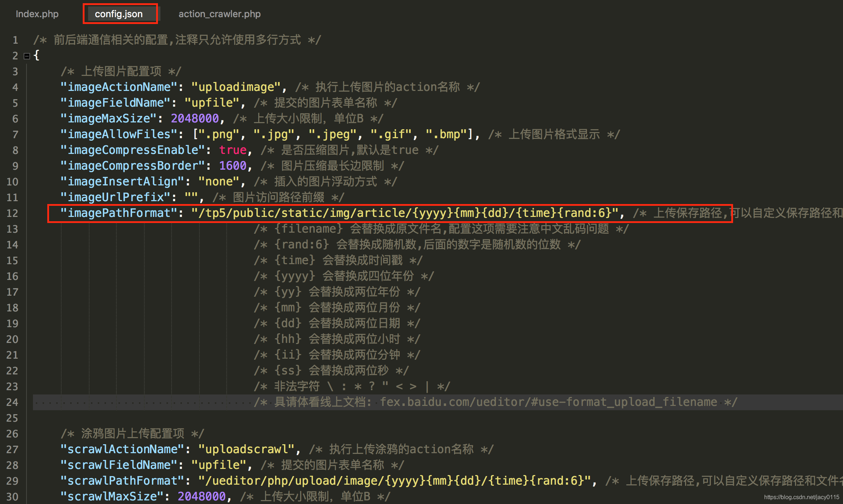Click the ".png" entry in imageAllowFiles
Image resolution: width=843 pixels, height=504 pixels.
point(219,134)
